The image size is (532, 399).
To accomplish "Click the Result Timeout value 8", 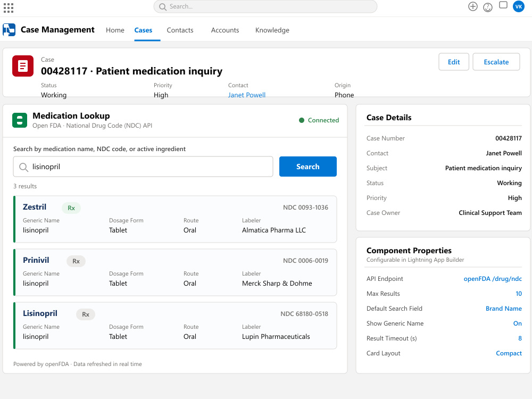I will pos(520,338).
